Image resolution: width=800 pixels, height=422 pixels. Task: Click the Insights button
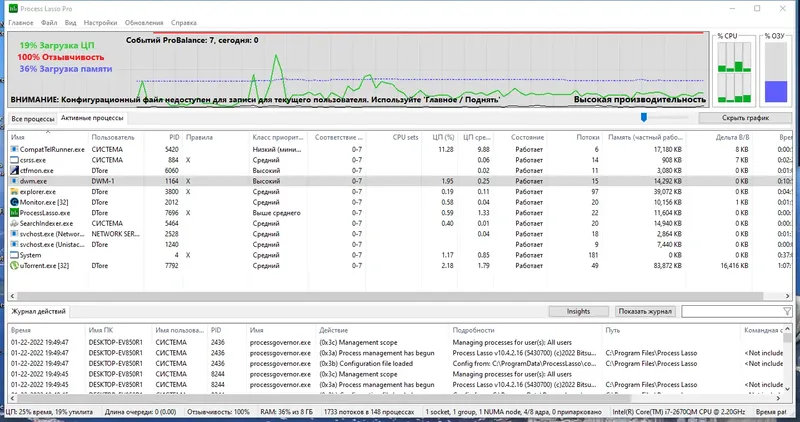pos(579,311)
